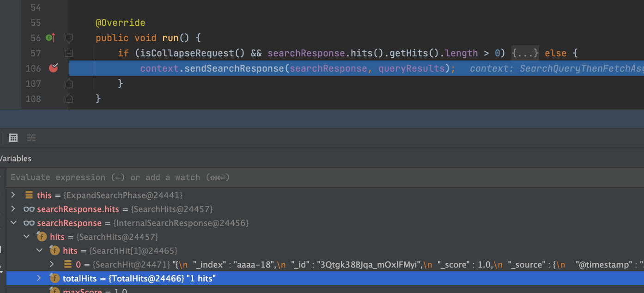Expand the searchResponse.hits watch entry

[13, 209]
